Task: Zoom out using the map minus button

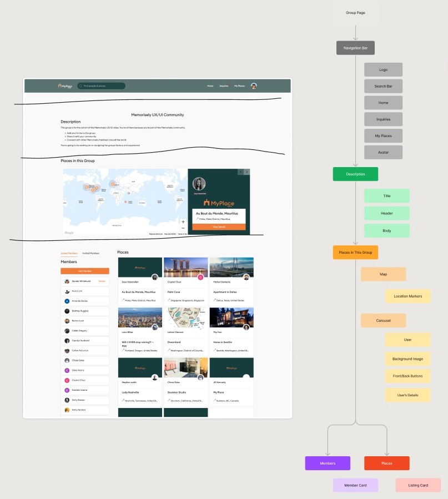Action: pyautogui.click(x=183, y=228)
